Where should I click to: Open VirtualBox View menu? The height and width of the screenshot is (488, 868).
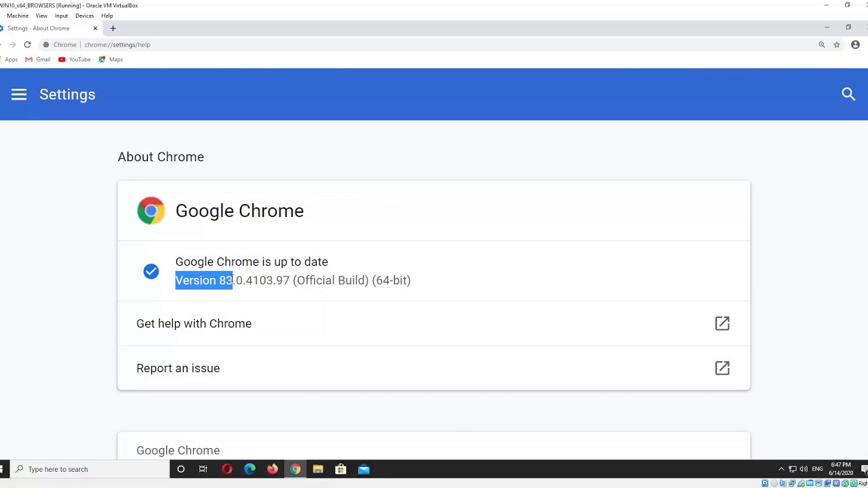click(41, 16)
